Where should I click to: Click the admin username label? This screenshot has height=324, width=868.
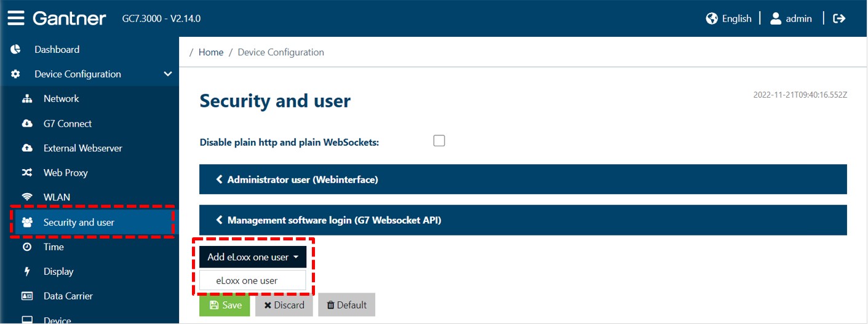799,18
